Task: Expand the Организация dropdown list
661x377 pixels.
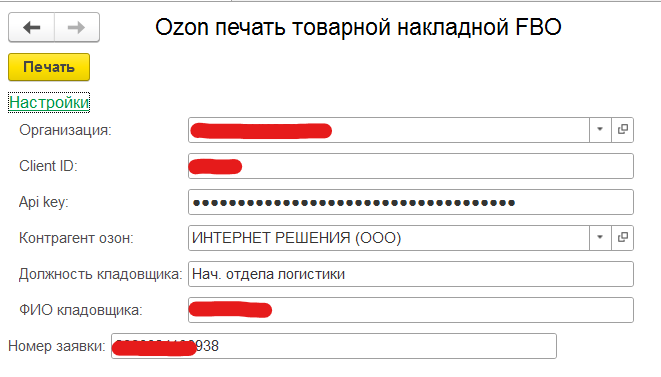Action: [600, 130]
